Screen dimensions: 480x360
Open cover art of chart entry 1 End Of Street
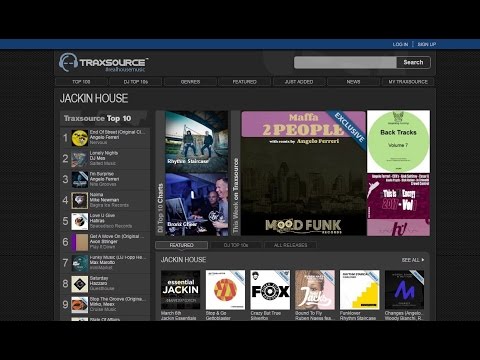click(80, 138)
